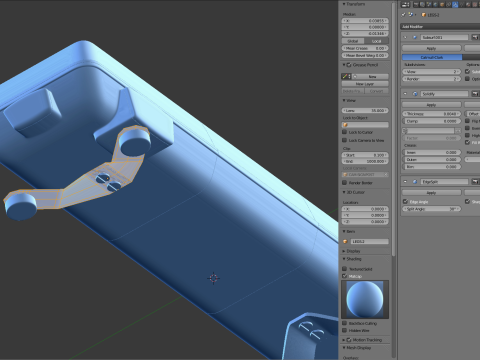Click Subsurf View subdivisions field

(432, 72)
